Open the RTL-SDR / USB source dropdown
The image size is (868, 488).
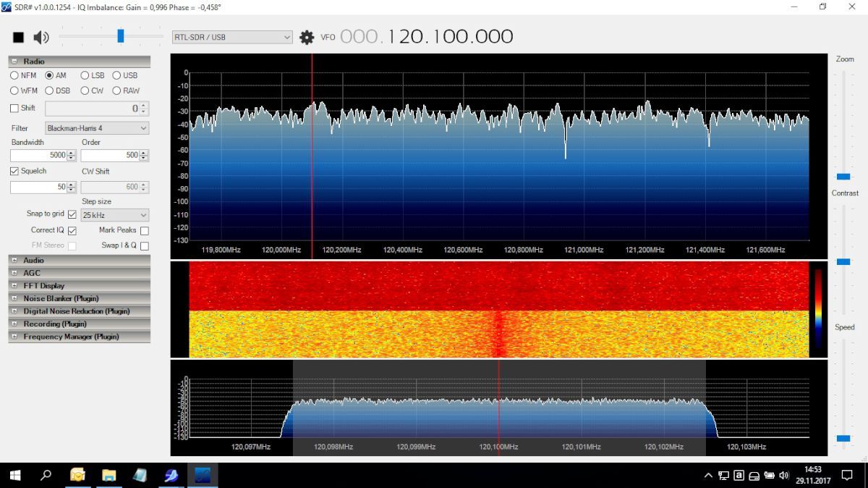[x=232, y=37]
